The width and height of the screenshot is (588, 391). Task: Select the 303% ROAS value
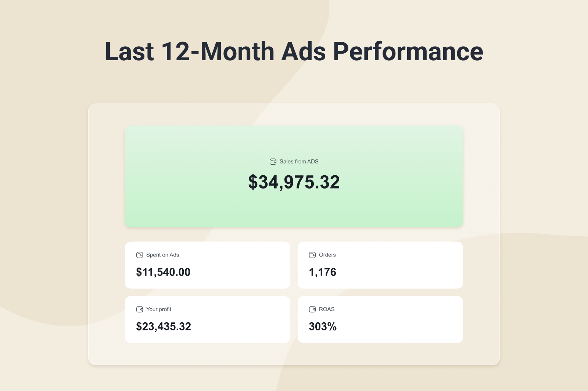[323, 327]
